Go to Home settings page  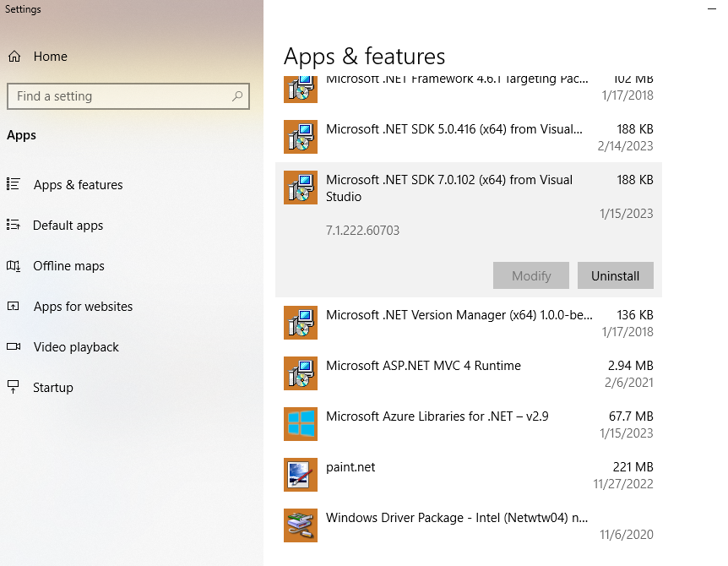pyautogui.click(x=50, y=57)
